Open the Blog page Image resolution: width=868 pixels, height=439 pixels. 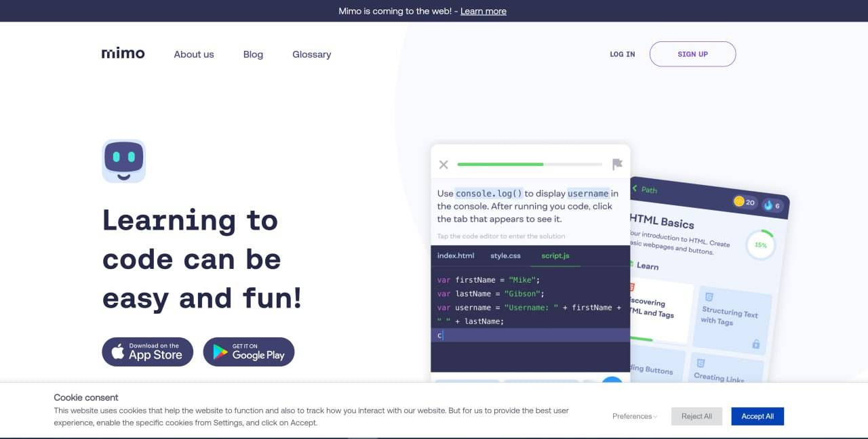(253, 54)
